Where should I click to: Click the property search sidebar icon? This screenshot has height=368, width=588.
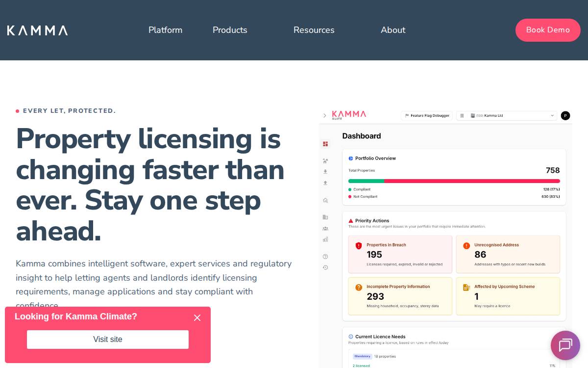(325, 200)
